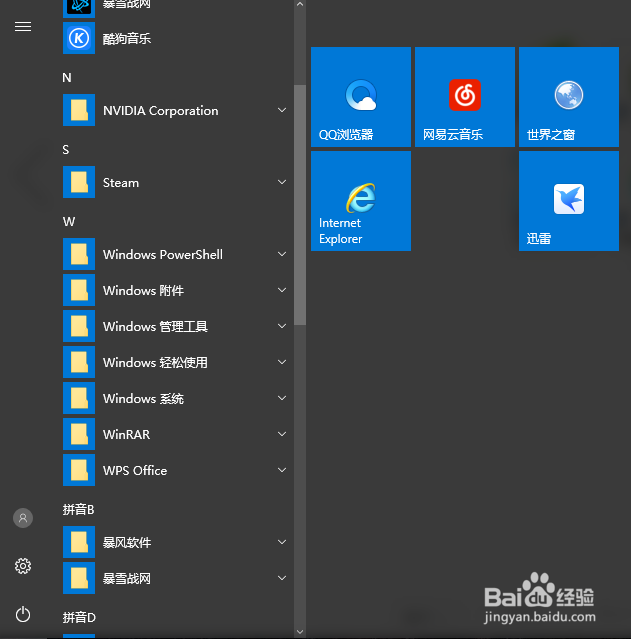Viewport: 631px width, 639px height.
Task: Click the 拼音D group header
Action: tap(79, 617)
